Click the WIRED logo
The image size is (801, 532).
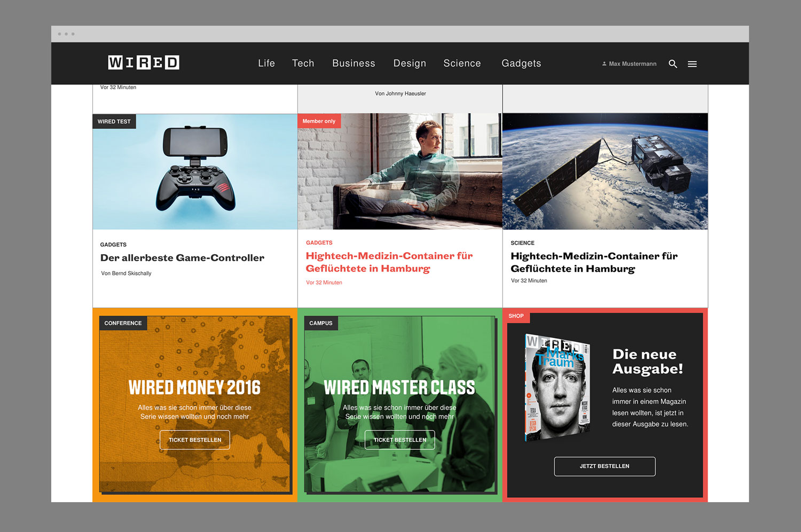144,62
